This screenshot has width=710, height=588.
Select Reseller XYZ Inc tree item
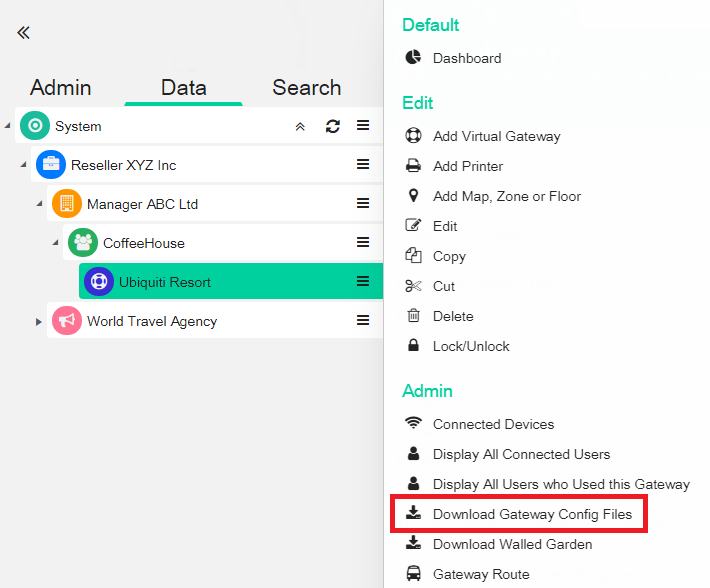click(123, 165)
